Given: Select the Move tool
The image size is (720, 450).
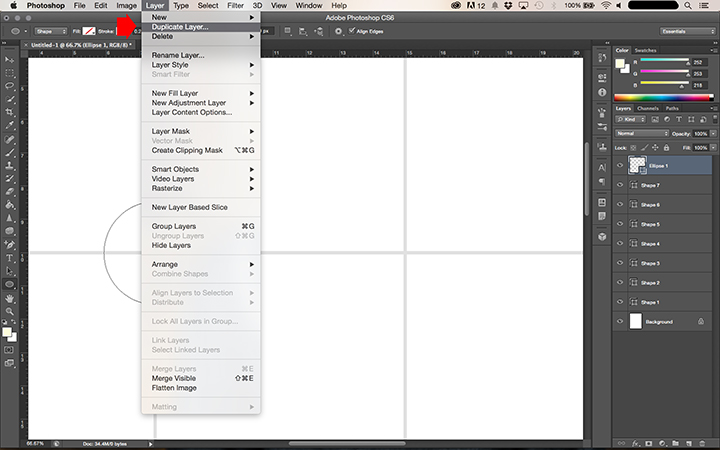Looking at the screenshot, I should pyautogui.click(x=9, y=60).
